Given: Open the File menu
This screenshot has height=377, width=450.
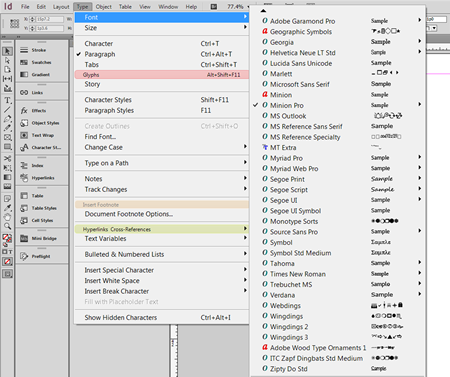Looking at the screenshot, I should [25, 7].
